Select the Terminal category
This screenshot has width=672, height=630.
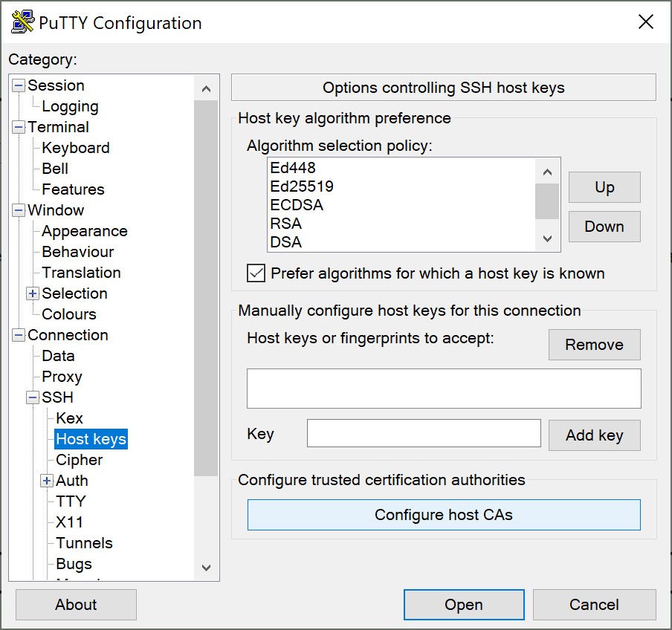pos(58,127)
